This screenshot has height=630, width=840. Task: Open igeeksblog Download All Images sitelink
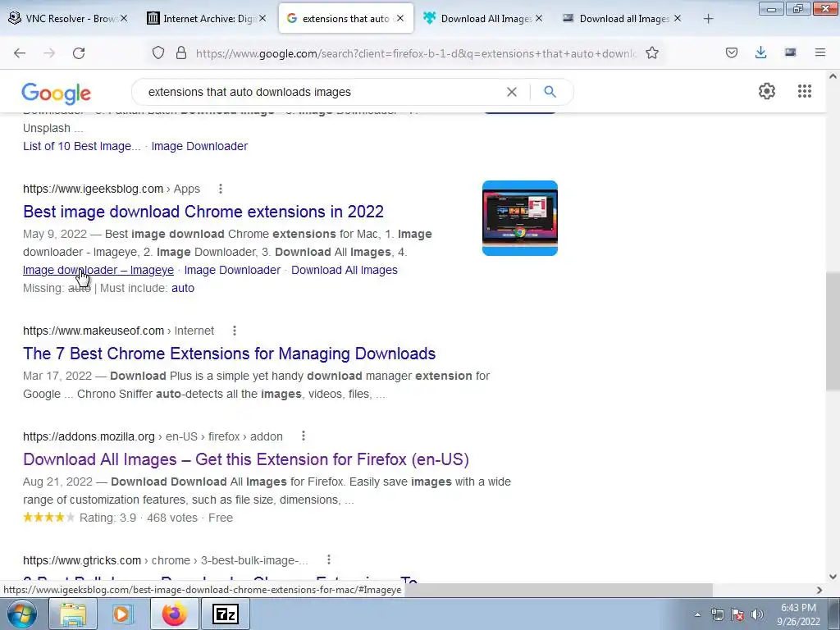coord(344,270)
